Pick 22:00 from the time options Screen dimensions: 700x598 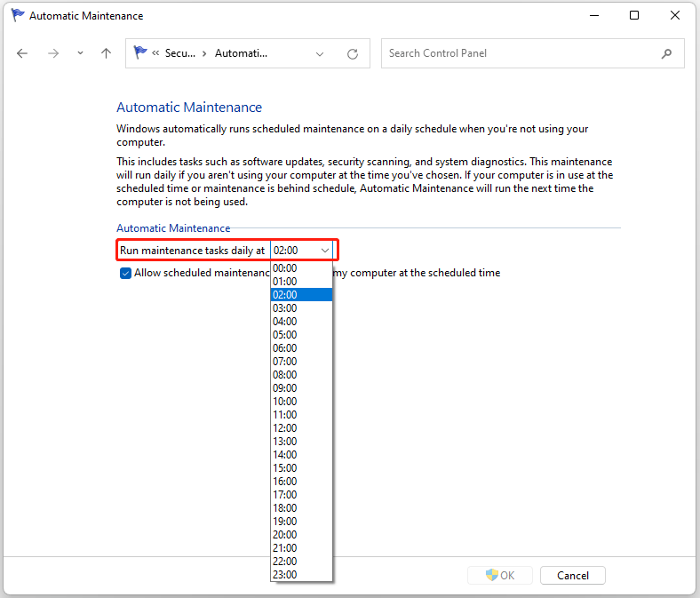pyautogui.click(x=301, y=562)
